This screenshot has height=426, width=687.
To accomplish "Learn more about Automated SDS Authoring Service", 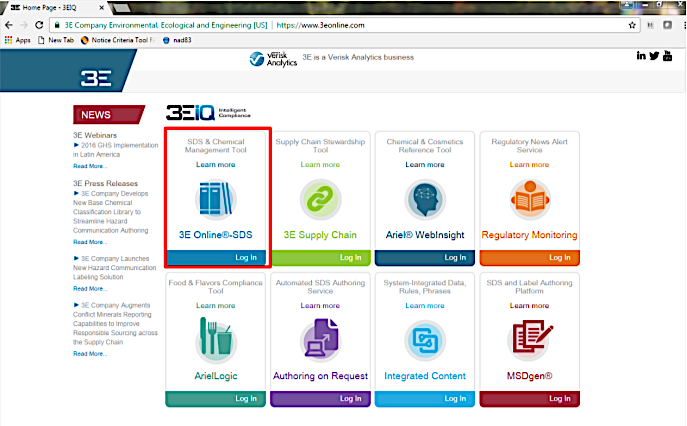I will click(320, 305).
